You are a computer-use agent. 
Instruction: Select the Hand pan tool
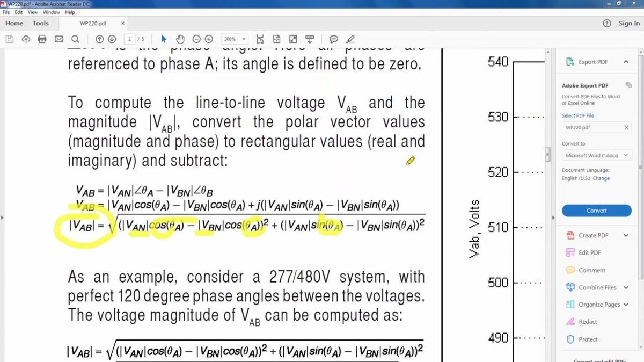coord(180,39)
